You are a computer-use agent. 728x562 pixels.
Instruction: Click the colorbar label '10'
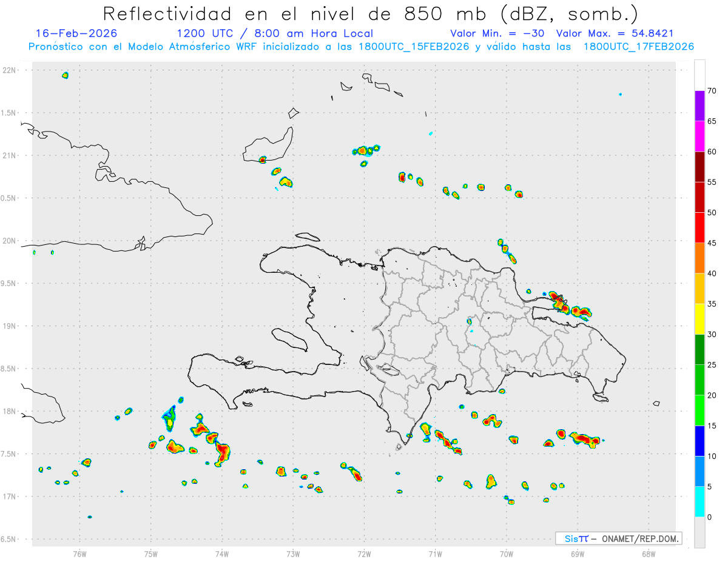(712, 456)
